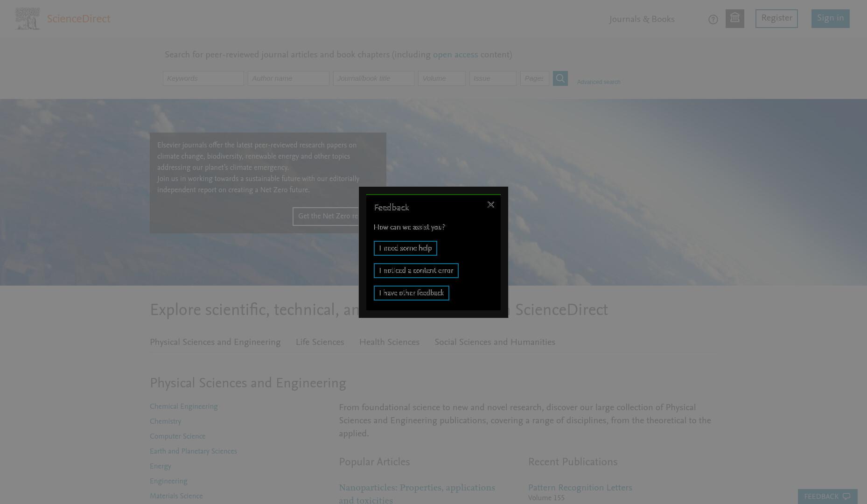Click 'Recent Publications' heading text
Screen dimensions: 867x504
coord(573,462)
